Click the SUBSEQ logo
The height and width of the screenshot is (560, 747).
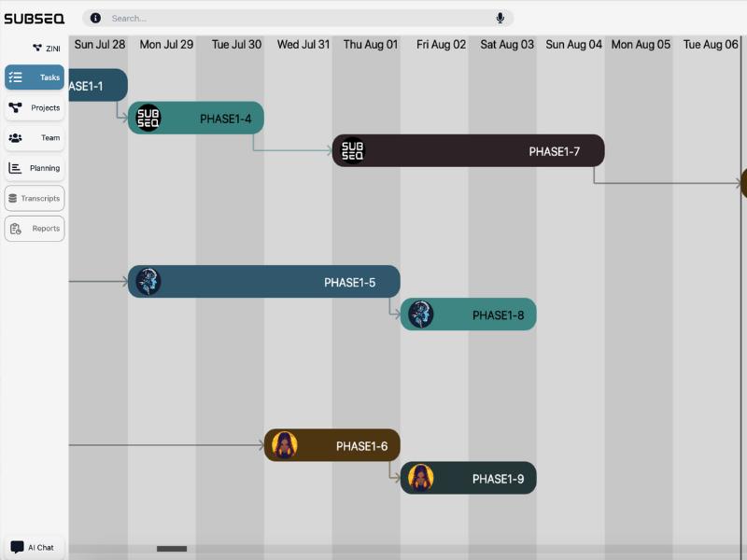click(x=35, y=19)
